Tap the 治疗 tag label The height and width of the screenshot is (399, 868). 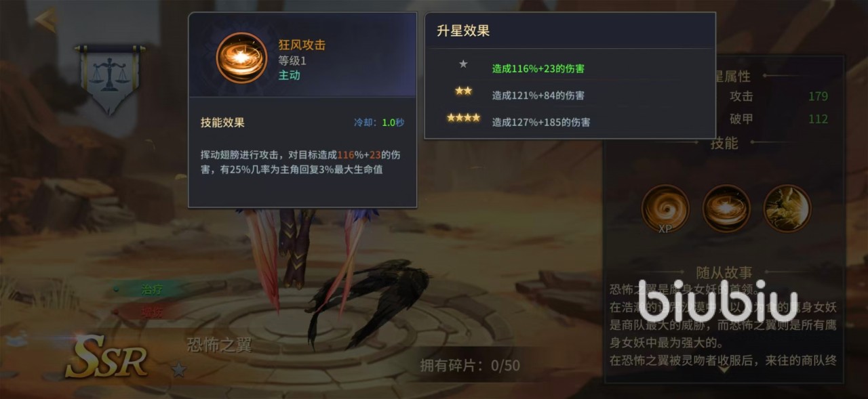pos(151,289)
